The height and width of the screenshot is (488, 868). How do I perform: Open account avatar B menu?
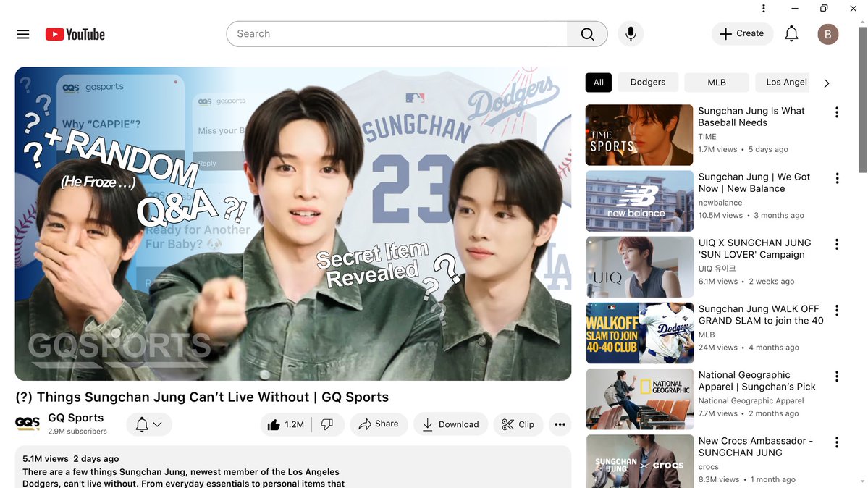tap(827, 34)
